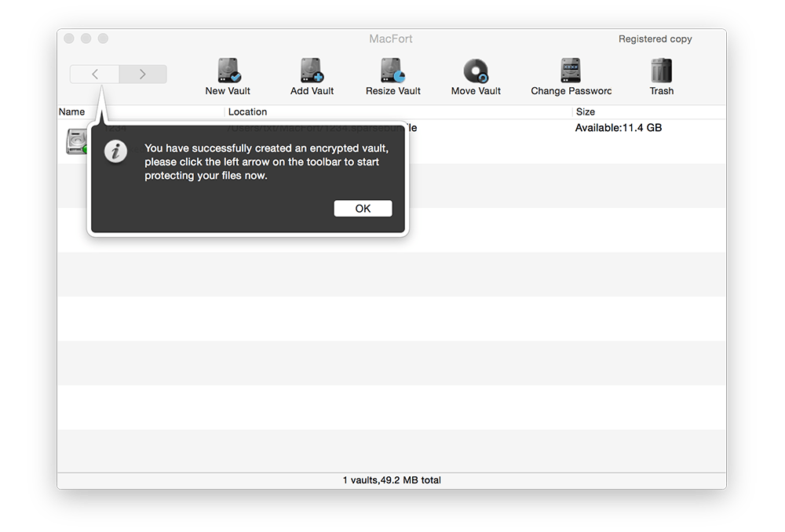
Task: Click the right arrow navigation button
Action: [x=143, y=74]
